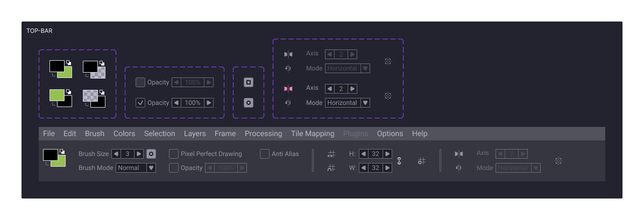Click the magnet grid snap icon

(331, 167)
